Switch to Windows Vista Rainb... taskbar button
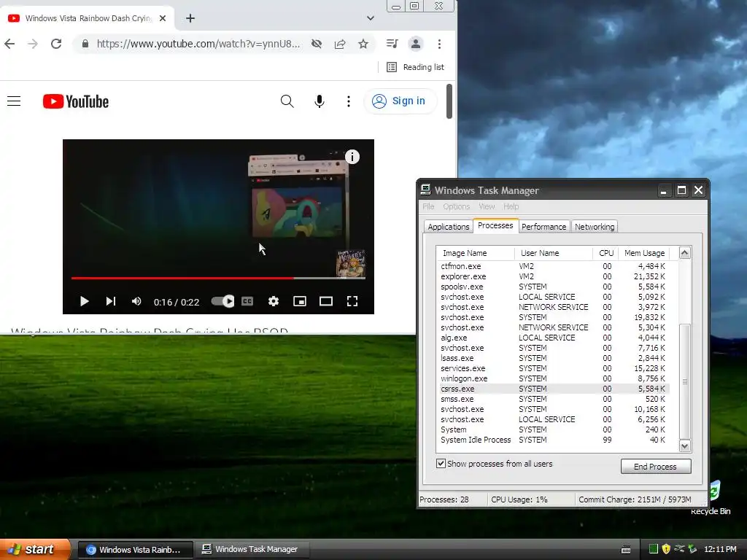Screen dimensions: 747x560 [x=135, y=550]
